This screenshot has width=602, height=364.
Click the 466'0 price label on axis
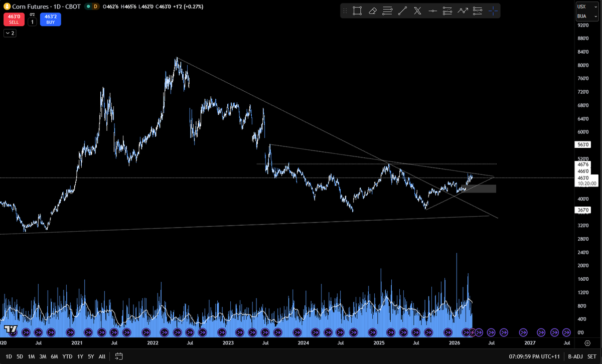click(x=582, y=171)
